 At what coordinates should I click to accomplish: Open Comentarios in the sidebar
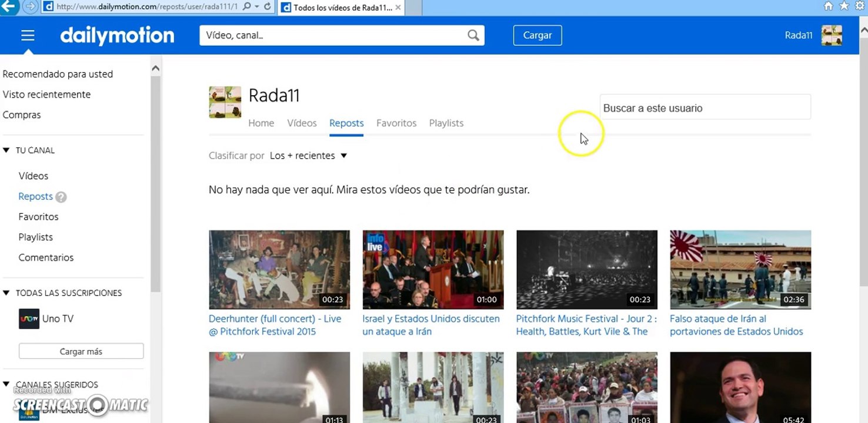coord(46,258)
